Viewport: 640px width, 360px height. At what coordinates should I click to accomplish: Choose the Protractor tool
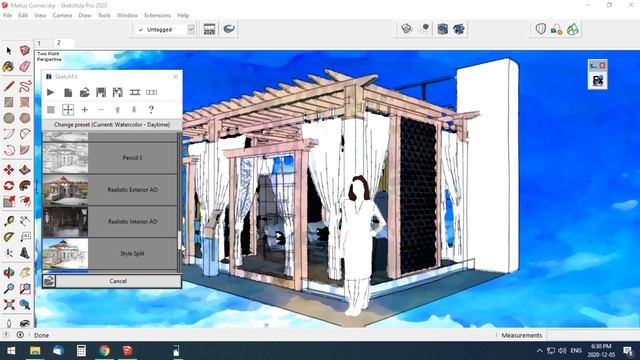(9, 237)
